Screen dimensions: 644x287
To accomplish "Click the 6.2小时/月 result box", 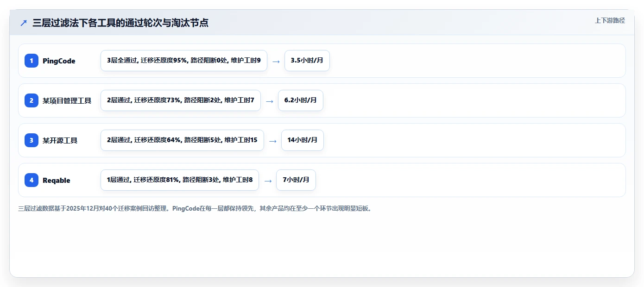I will point(301,100).
